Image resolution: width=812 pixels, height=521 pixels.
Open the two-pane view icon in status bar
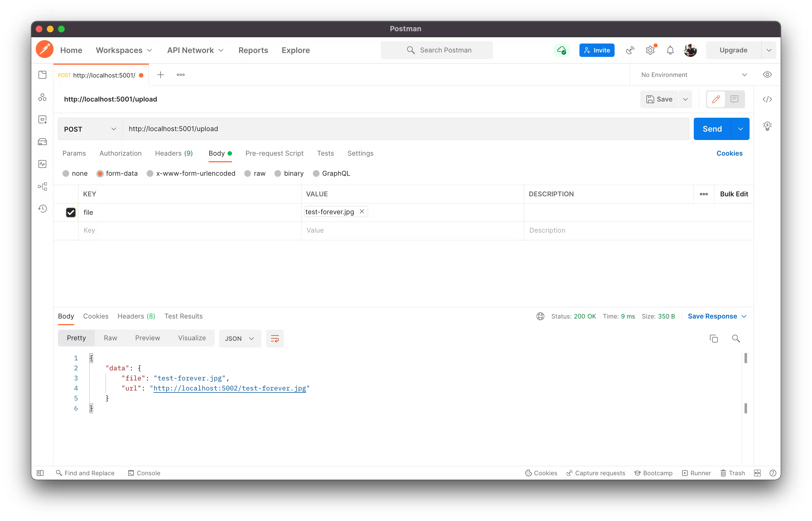pyautogui.click(x=757, y=473)
